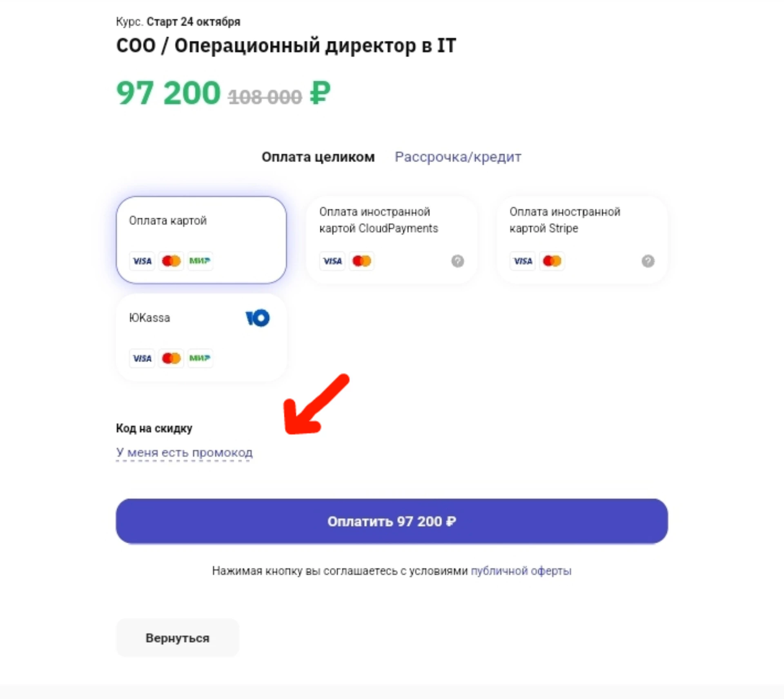Click the ЮKassa logo icon
This screenshot has height=699, width=784.
[258, 318]
